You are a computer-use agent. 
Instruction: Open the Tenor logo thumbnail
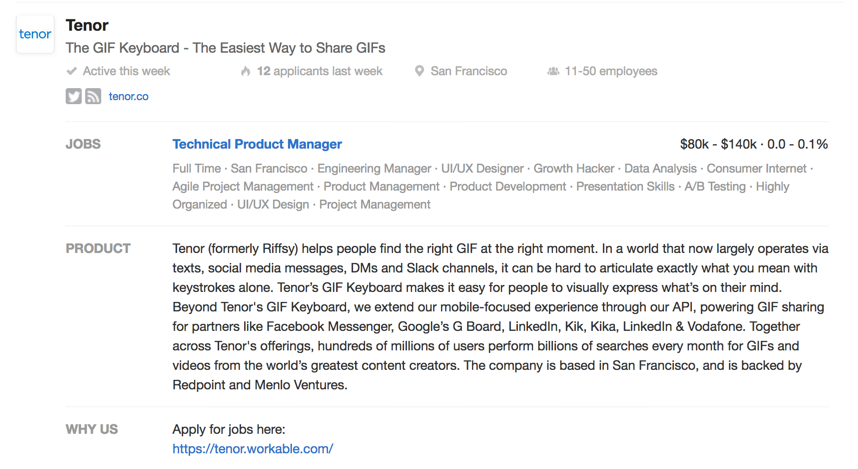35,34
